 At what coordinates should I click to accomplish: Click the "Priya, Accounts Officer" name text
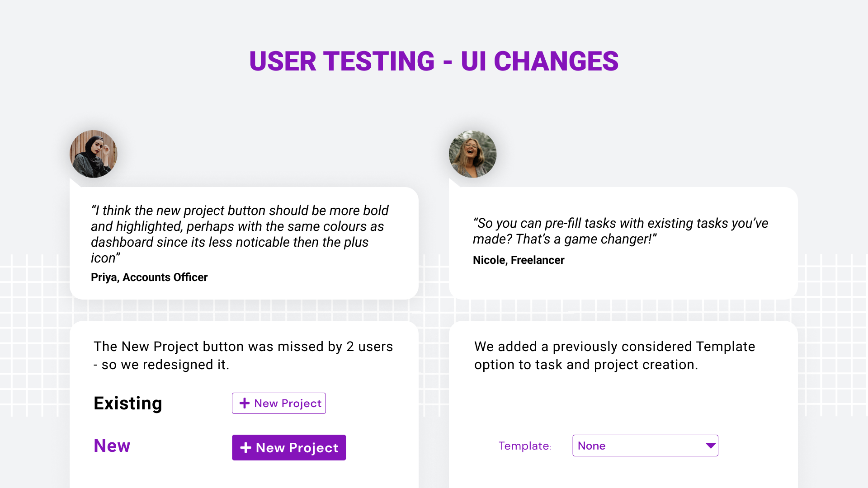[x=149, y=277]
